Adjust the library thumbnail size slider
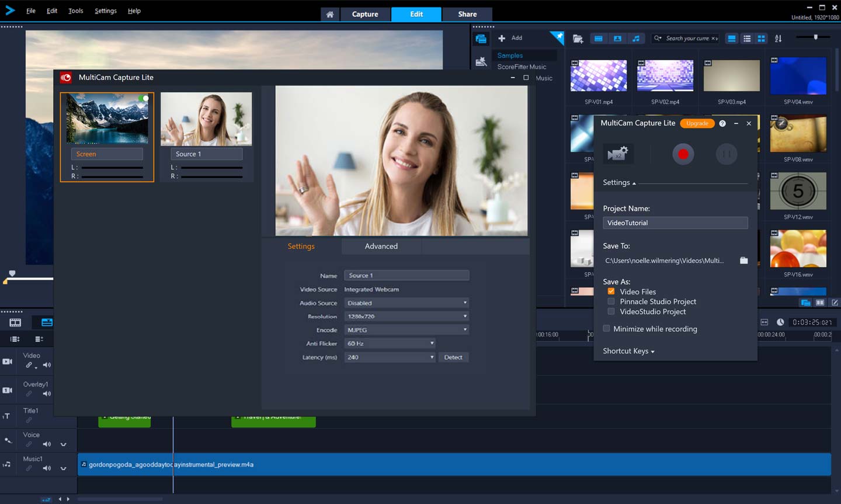 (x=816, y=37)
